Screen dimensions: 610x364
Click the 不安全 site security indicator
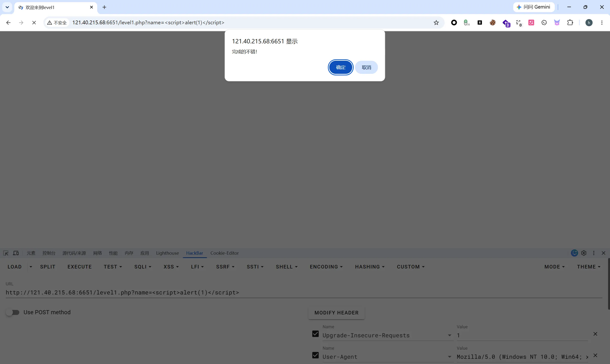click(57, 23)
